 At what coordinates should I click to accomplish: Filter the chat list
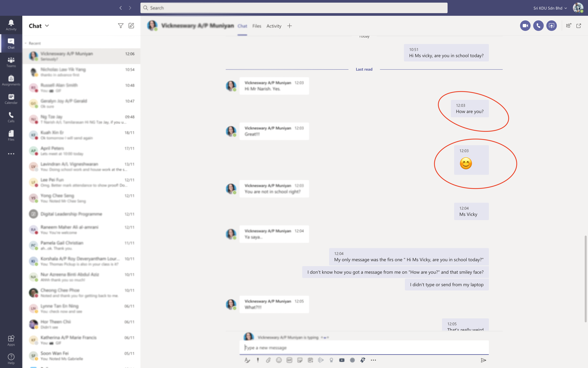point(121,26)
